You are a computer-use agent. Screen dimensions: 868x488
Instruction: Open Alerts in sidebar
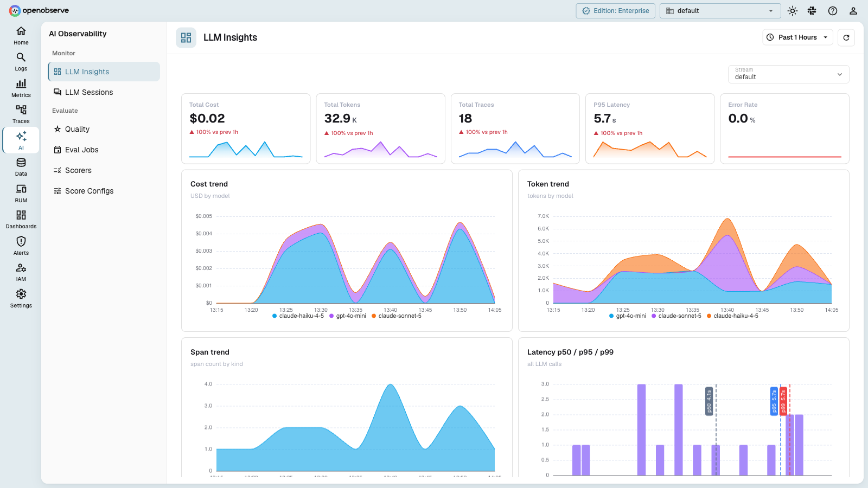point(21,246)
